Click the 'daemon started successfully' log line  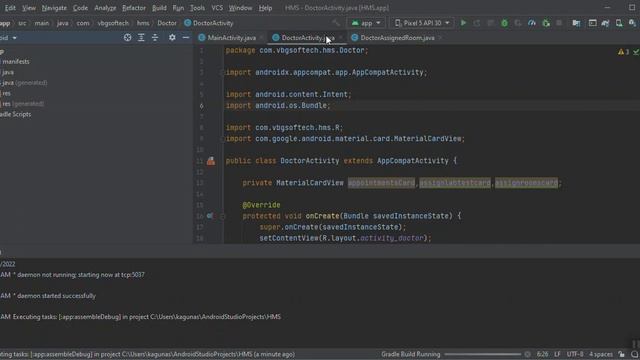click(x=56, y=296)
